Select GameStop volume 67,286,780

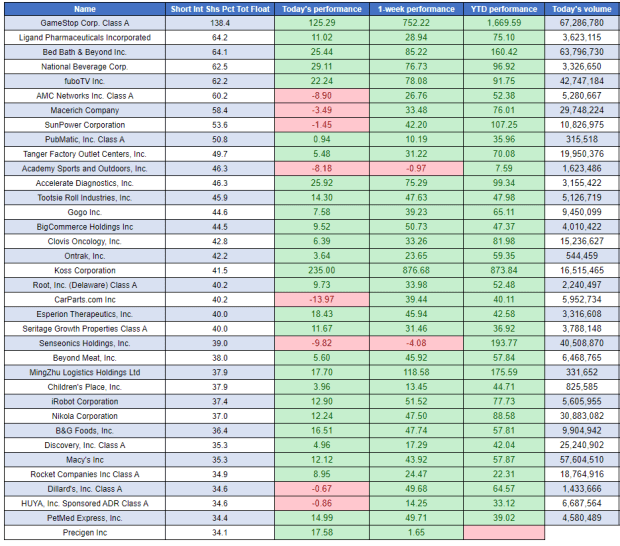tap(582, 23)
